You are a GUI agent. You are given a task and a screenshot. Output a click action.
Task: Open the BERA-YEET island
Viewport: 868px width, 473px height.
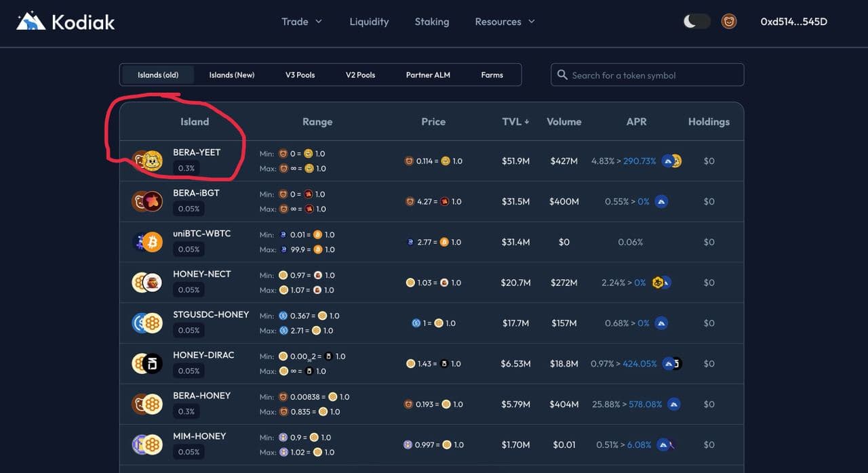pyautogui.click(x=431, y=161)
